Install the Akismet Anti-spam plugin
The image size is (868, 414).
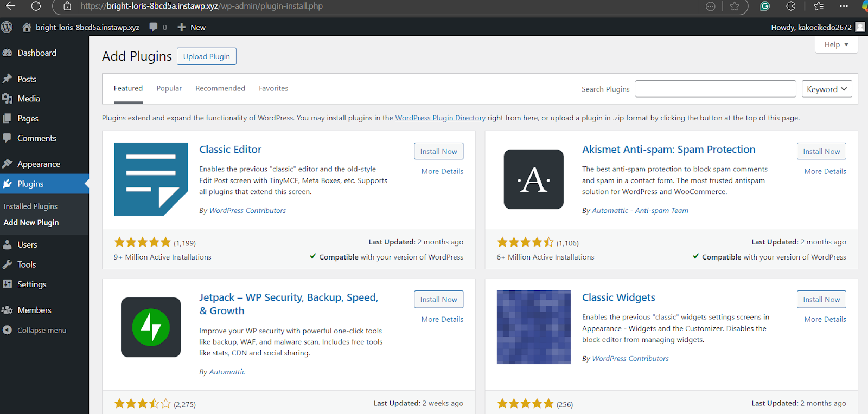[821, 151]
